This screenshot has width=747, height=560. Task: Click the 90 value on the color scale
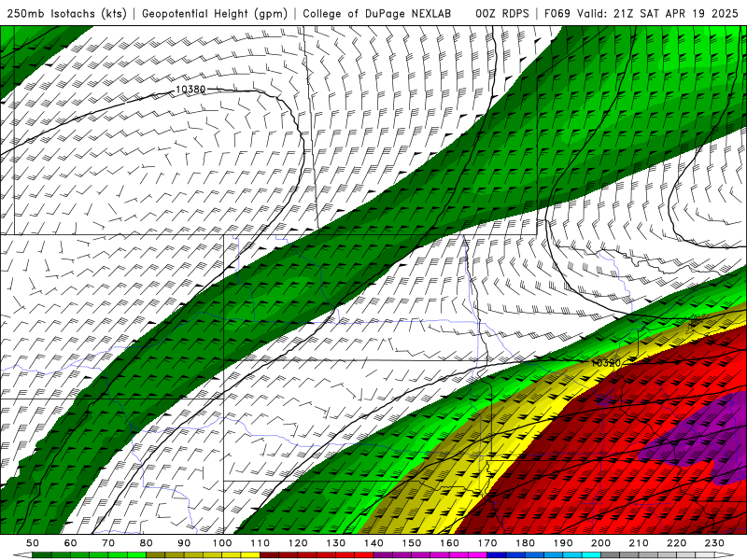pyautogui.click(x=184, y=543)
